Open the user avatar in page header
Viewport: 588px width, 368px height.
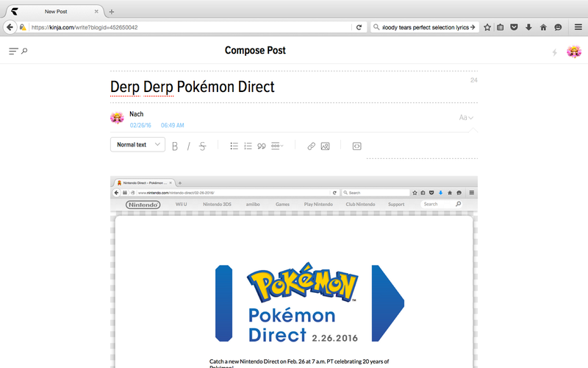574,52
